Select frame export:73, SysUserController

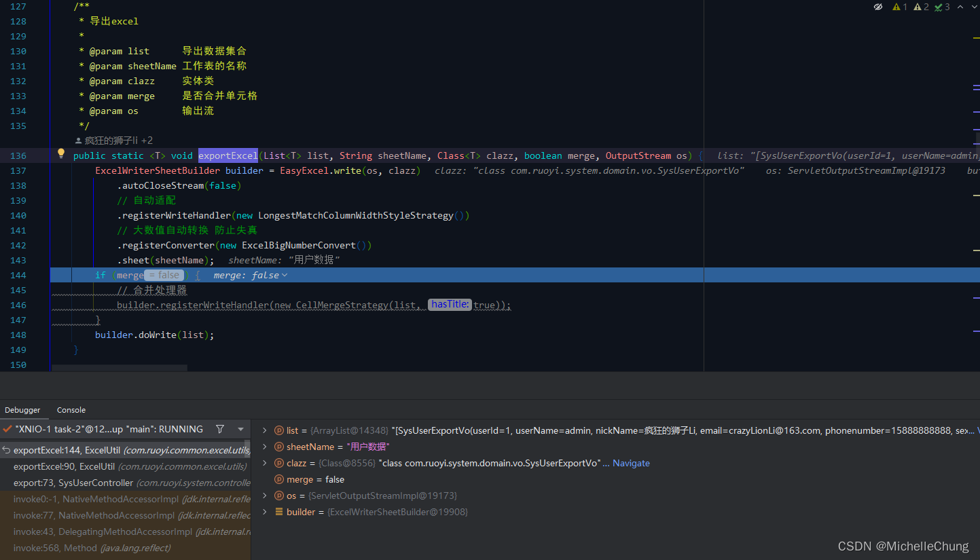(125, 483)
